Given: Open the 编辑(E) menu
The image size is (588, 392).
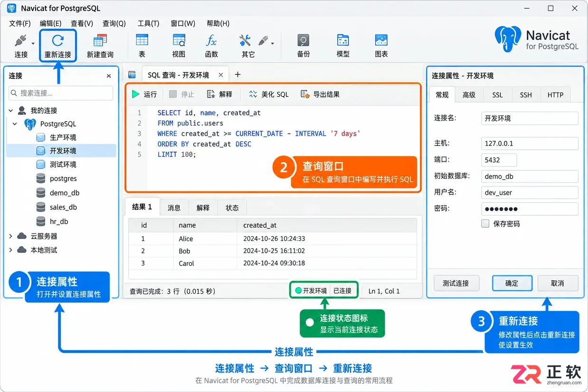Looking at the screenshot, I should pos(50,23).
